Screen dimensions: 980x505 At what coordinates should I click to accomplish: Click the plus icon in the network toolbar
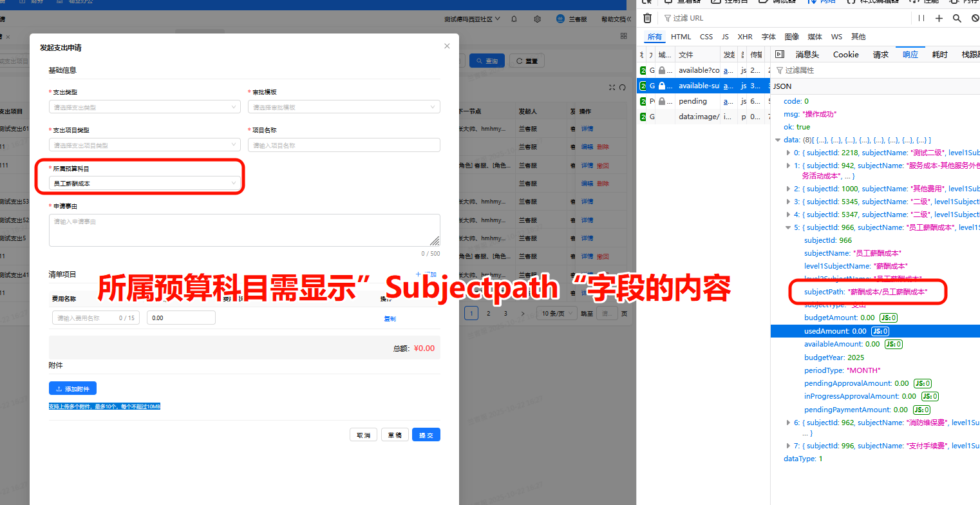(x=939, y=18)
